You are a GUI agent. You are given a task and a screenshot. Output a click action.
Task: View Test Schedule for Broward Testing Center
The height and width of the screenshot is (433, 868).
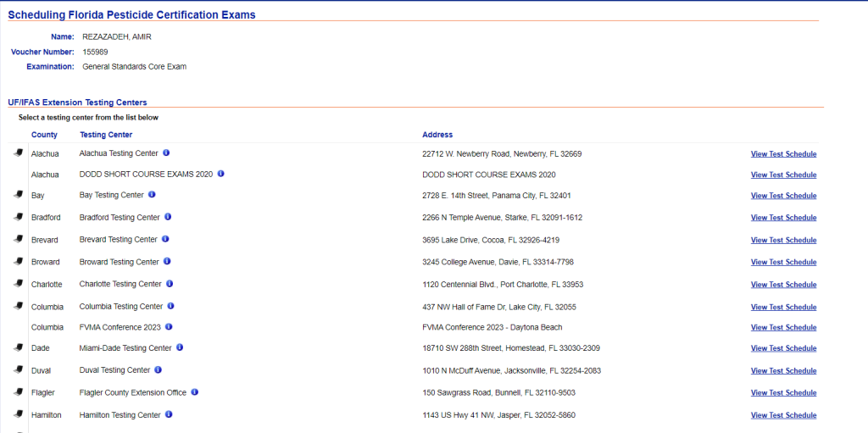pyautogui.click(x=783, y=263)
